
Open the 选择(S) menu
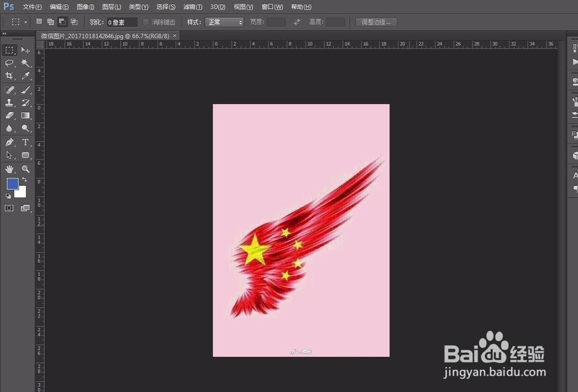tap(166, 7)
